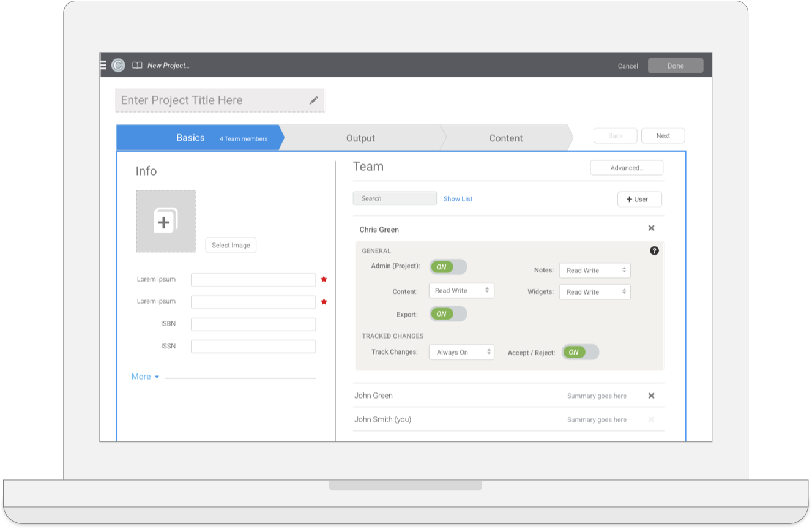Click the circular C logo icon
This screenshot has height=529, width=812.
click(118, 66)
